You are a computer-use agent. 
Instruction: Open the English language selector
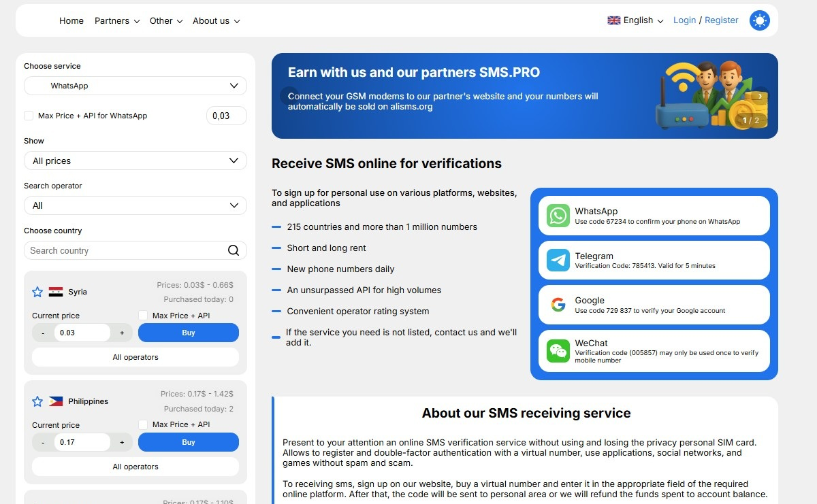(635, 20)
